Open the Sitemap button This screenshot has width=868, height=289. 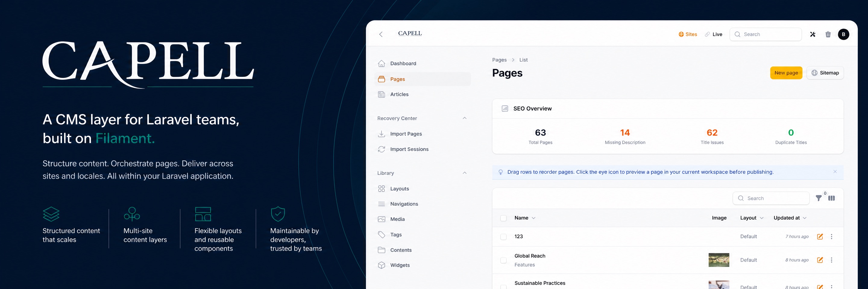(x=825, y=73)
